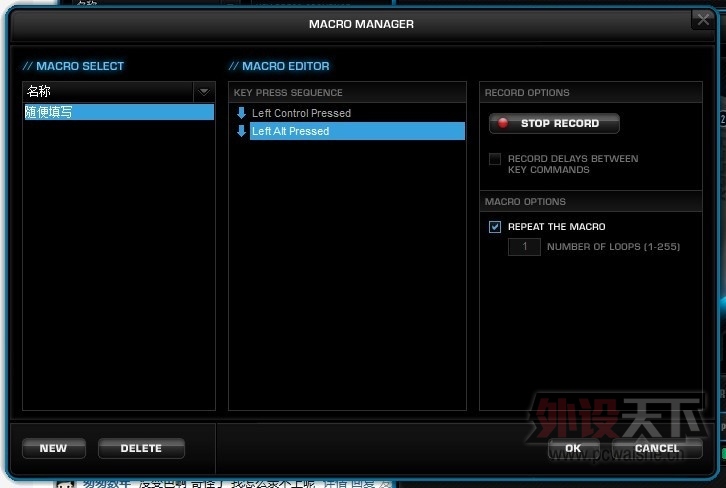This screenshot has width=726, height=488.
Task: Delete the selected macro
Action: pyautogui.click(x=141, y=448)
